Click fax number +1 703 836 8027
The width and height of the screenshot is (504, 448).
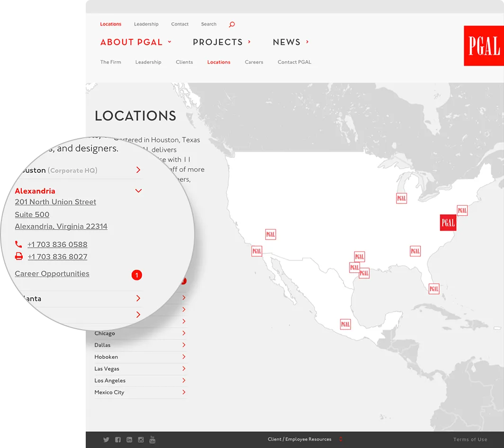57,257
